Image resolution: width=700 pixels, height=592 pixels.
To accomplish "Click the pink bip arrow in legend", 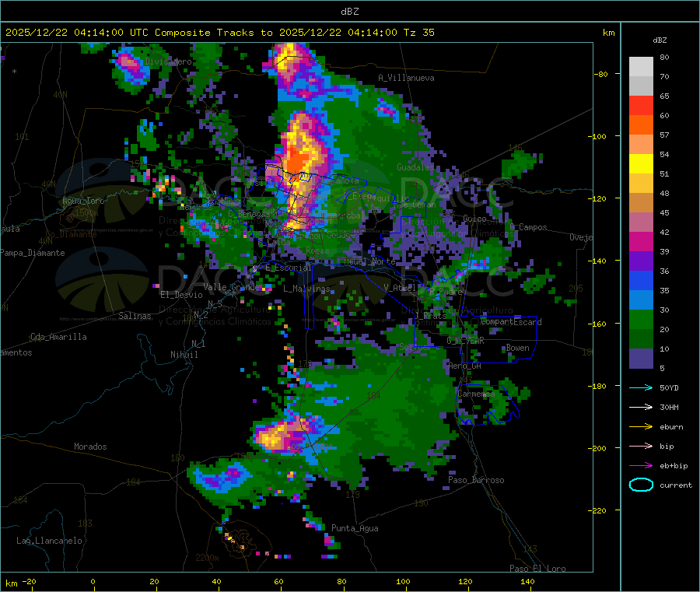I will (641, 446).
